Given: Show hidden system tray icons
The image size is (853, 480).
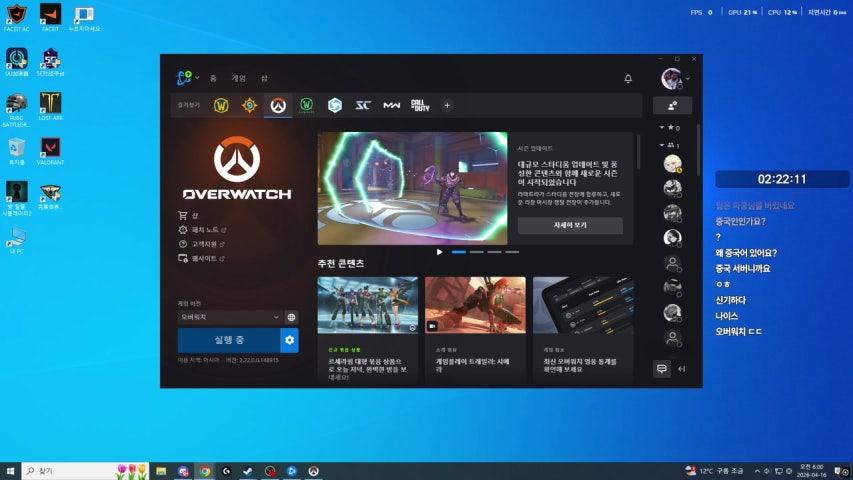Looking at the screenshot, I should pos(757,471).
